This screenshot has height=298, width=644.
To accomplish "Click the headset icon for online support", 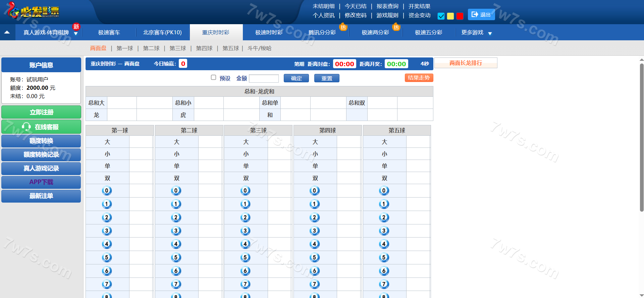I will coord(26,127).
